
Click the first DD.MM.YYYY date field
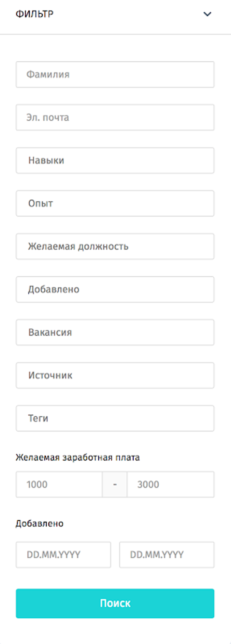[64, 555]
